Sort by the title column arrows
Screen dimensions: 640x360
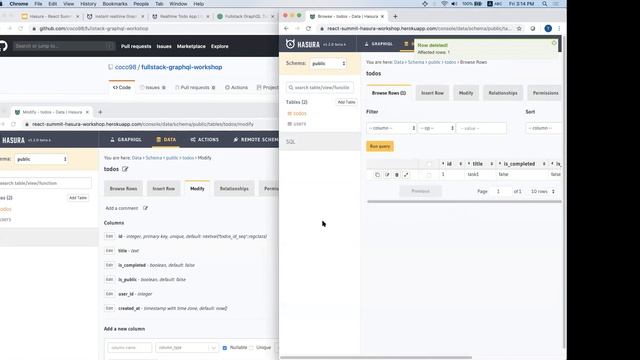(491, 164)
